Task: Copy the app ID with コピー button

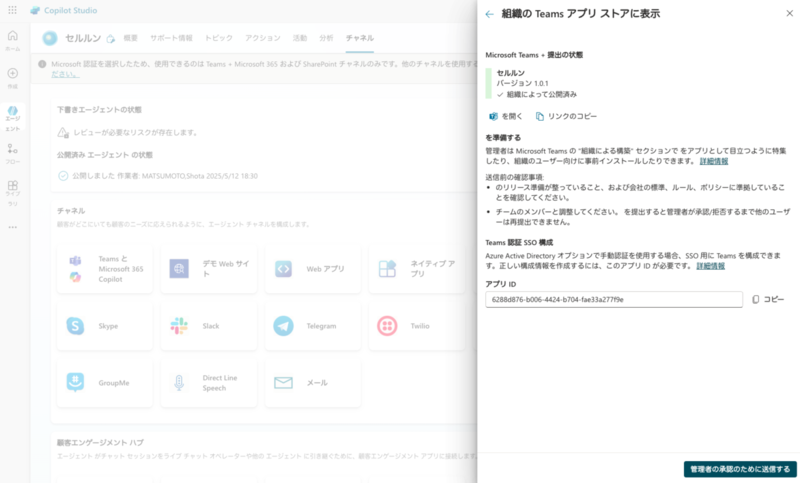Action: pyautogui.click(x=768, y=299)
